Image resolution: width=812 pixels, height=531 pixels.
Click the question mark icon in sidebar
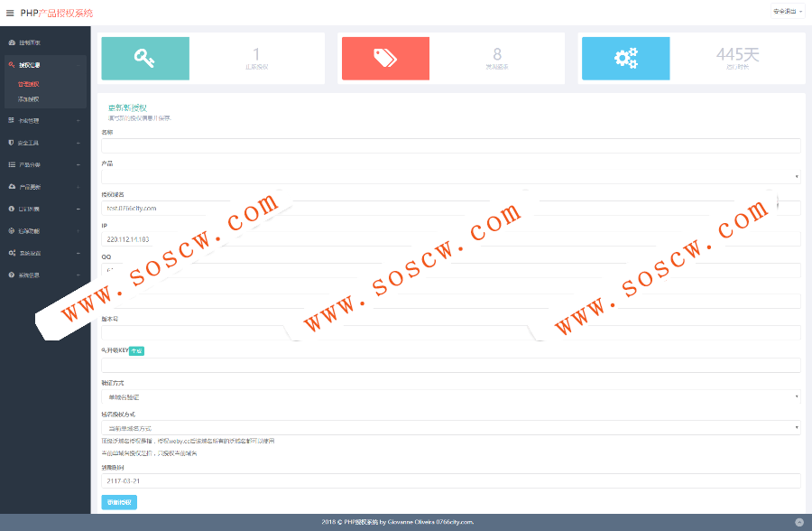pyautogui.click(x=12, y=275)
